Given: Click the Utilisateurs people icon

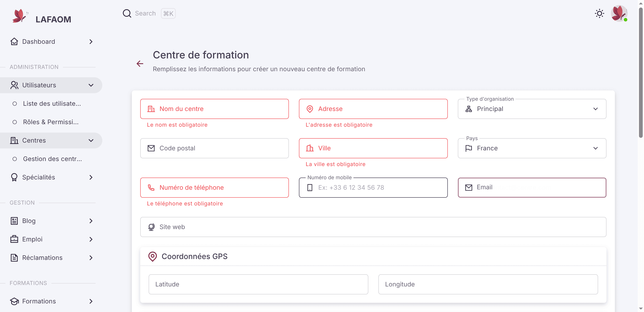Looking at the screenshot, I should [14, 85].
